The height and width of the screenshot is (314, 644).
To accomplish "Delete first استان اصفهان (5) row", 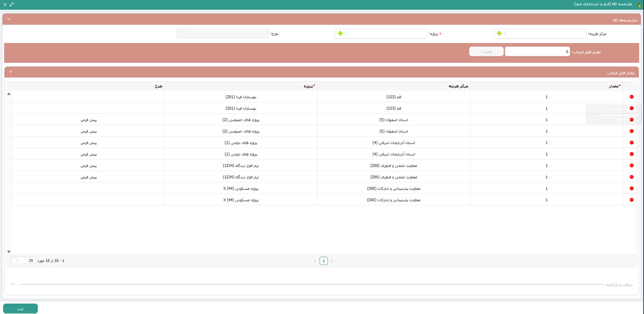I will [631, 120].
